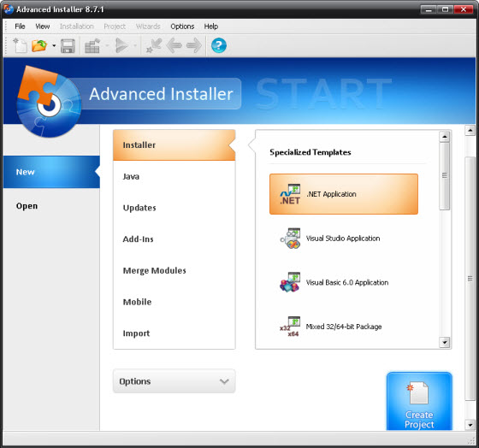The width and height of the screenshot is (479, 448).
Task: Close the Advanced Installer window
Action: point(464,9)
